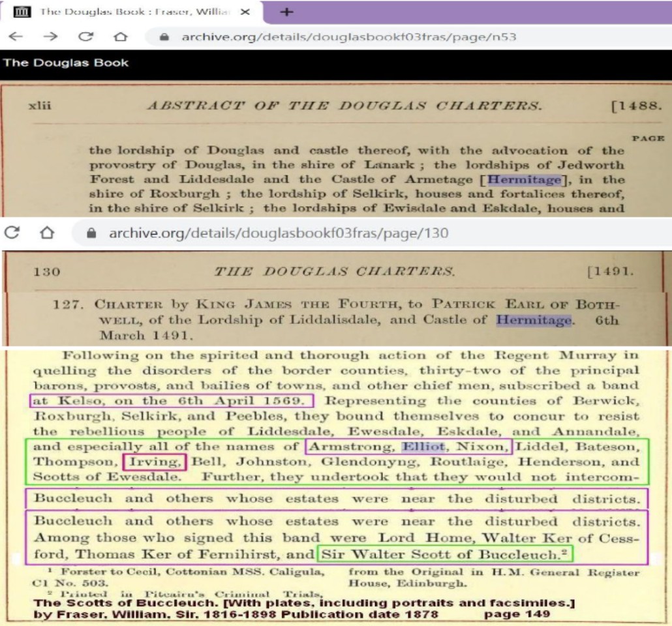Click 'Scotts of Ewesdale.' text
This screenshot has height=626, width=672.
(107, 477)
